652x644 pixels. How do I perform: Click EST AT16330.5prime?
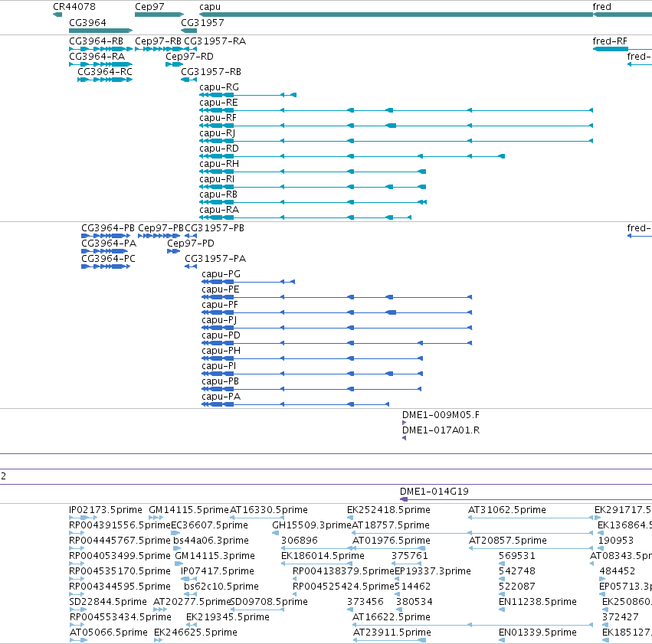(257, 518)
